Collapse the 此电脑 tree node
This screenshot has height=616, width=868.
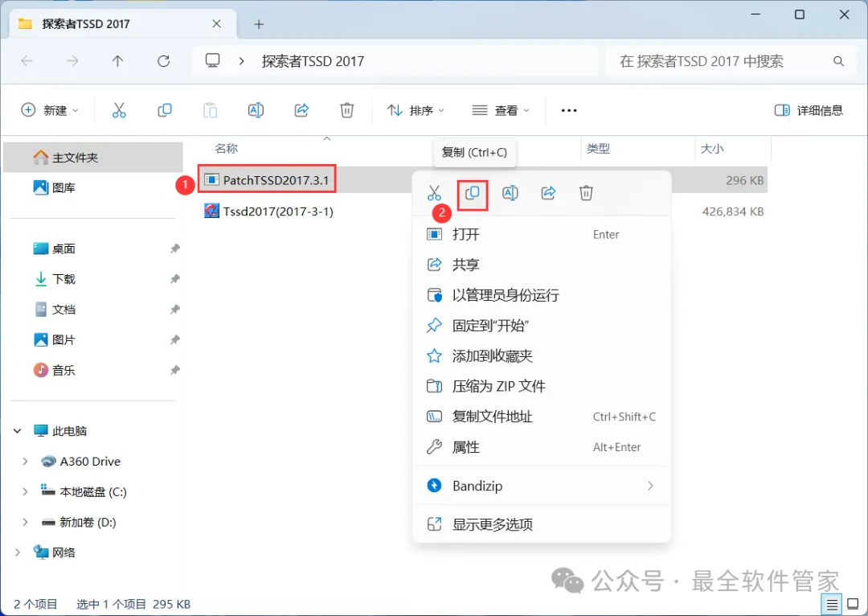pyautogui.click(x=17, y=431)
